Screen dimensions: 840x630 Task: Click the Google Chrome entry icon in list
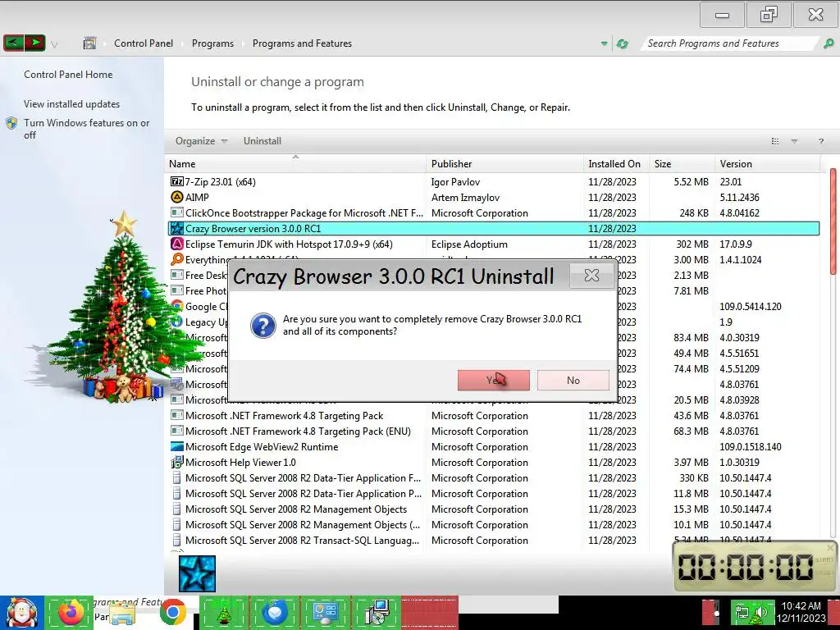(x=177, y=306)
